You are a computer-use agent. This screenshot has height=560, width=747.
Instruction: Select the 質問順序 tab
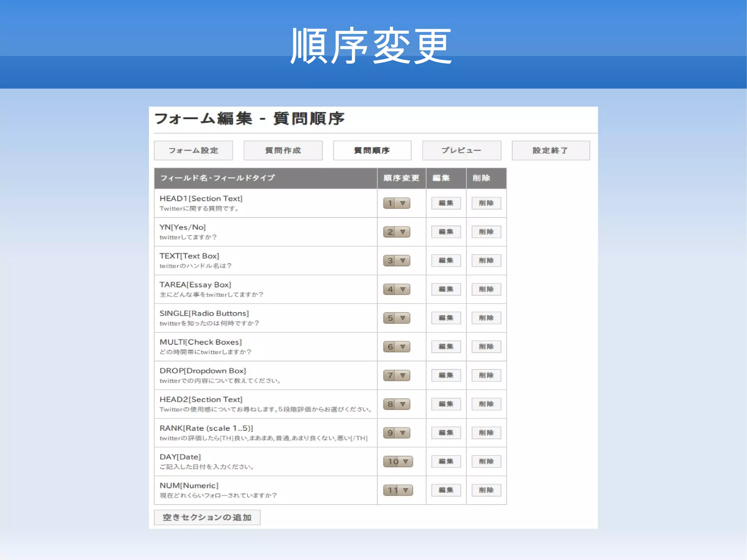click(x=372, y=150)
